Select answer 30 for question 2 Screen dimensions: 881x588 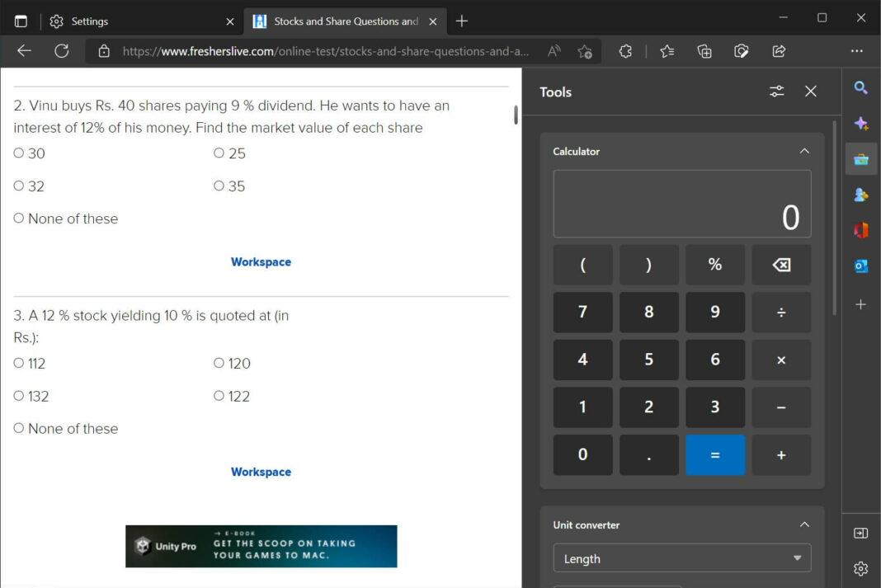click(18, 153)
